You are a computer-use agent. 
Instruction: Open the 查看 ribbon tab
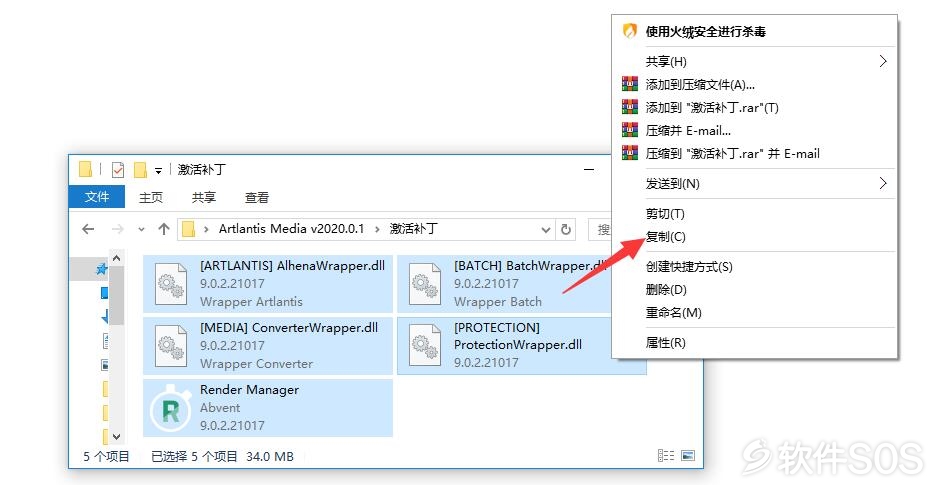pos(257,197)
